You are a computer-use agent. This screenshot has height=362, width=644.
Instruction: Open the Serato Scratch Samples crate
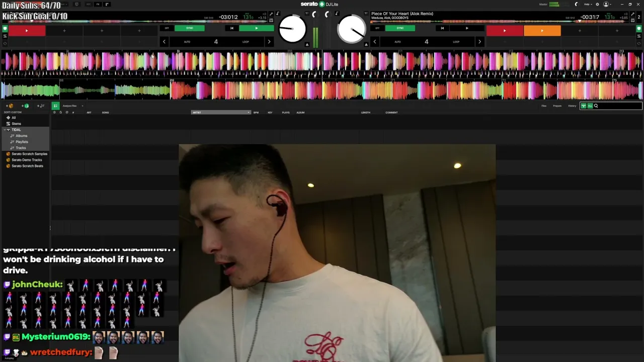tap(29, 154)
